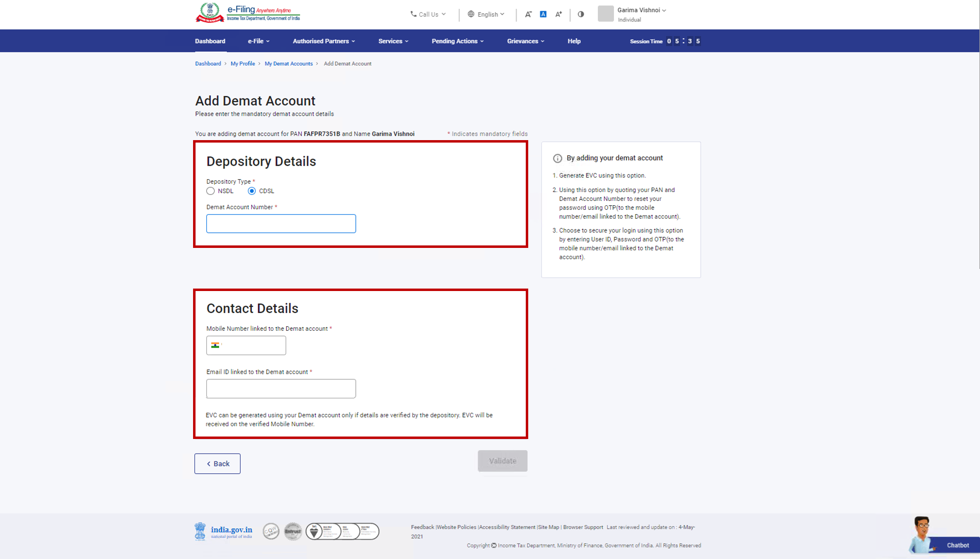Viewport: 980px width, 559px height.
Task: Expand the Services dropdown menu
Action: click(x=392, y=41)
